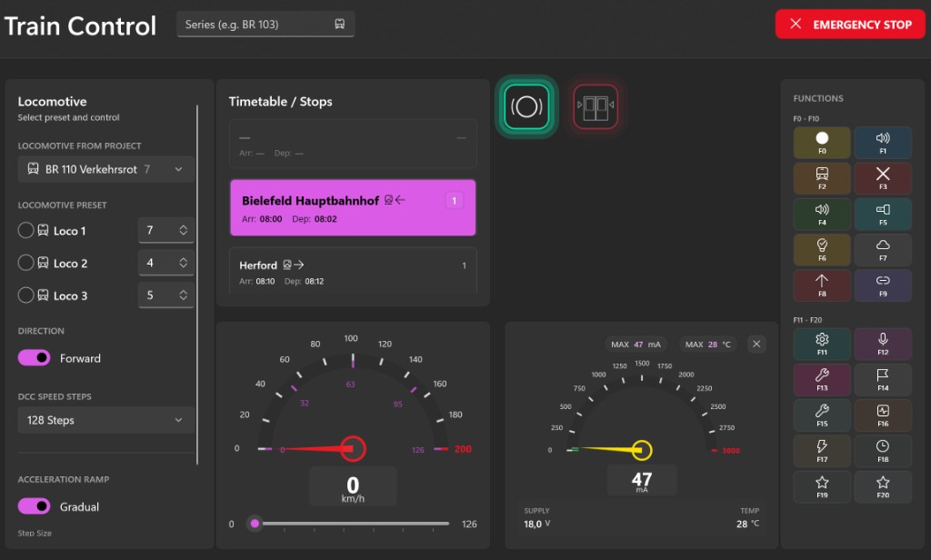
Task: Toggle the Gradual acceleration ramp switch
Action: (34, 506)
